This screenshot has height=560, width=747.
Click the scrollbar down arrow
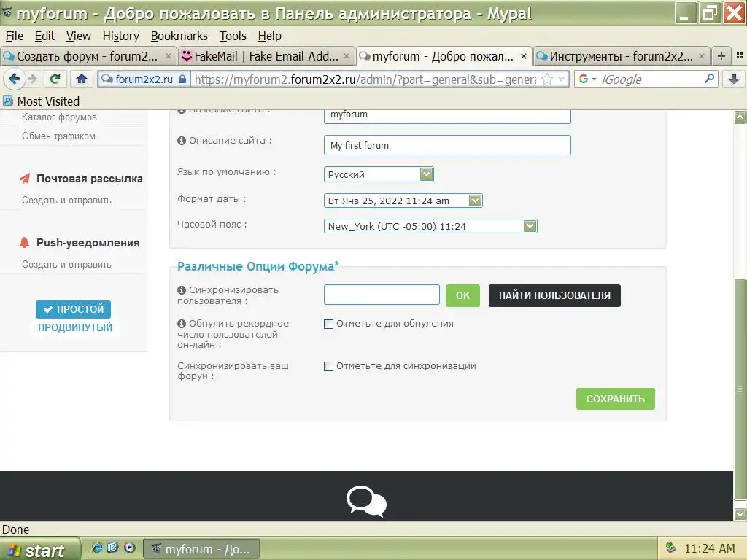pyautogui.click(x=740, y=514)
